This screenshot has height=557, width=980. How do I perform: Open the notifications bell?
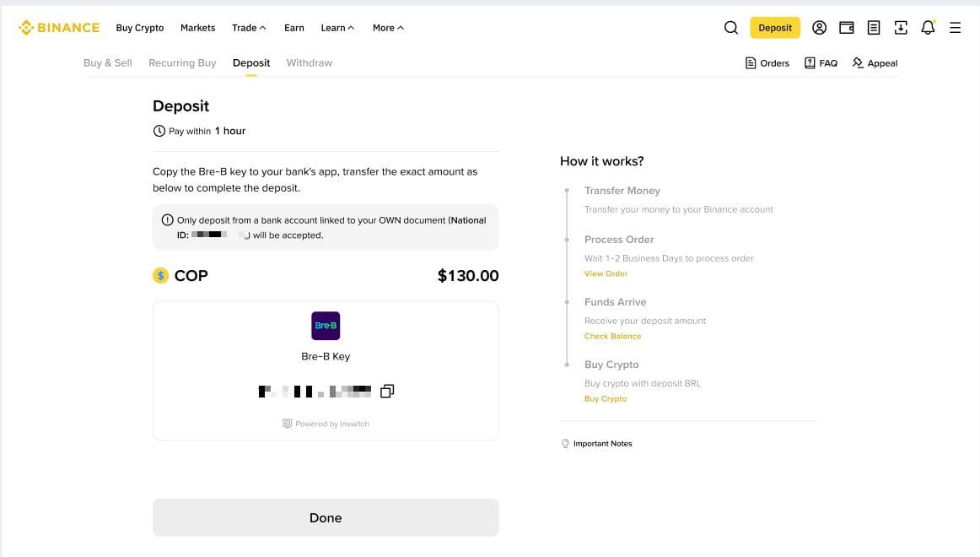pos(928,28)
